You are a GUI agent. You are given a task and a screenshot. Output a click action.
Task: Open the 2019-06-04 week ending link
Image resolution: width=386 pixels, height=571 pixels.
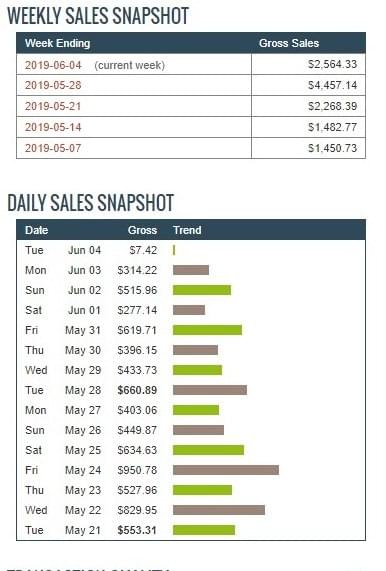pyautogui.click(x=53, y=65)
